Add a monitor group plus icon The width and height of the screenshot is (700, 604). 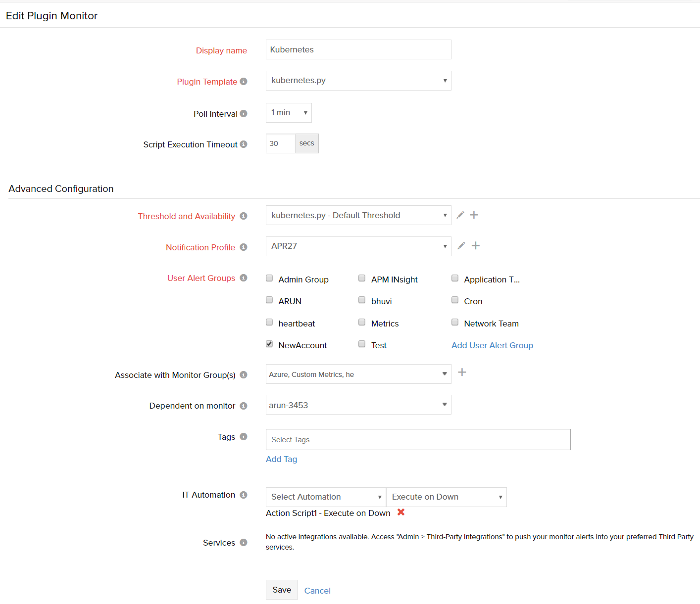(x=462, y=372)
